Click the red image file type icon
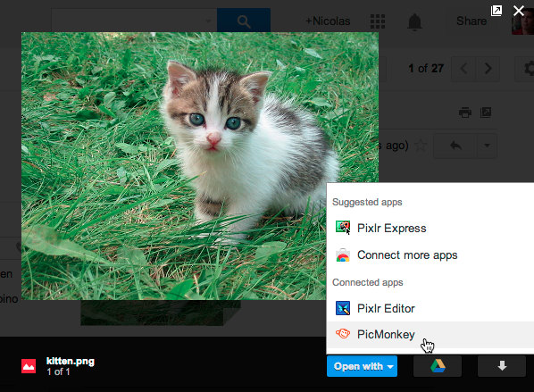 (x=29, y=366)
